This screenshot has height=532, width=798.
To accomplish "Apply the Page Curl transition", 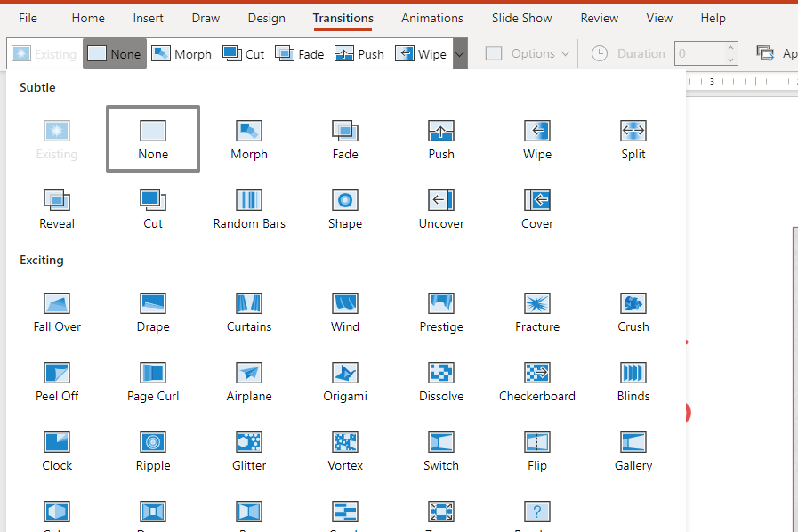I will (152, 380).
